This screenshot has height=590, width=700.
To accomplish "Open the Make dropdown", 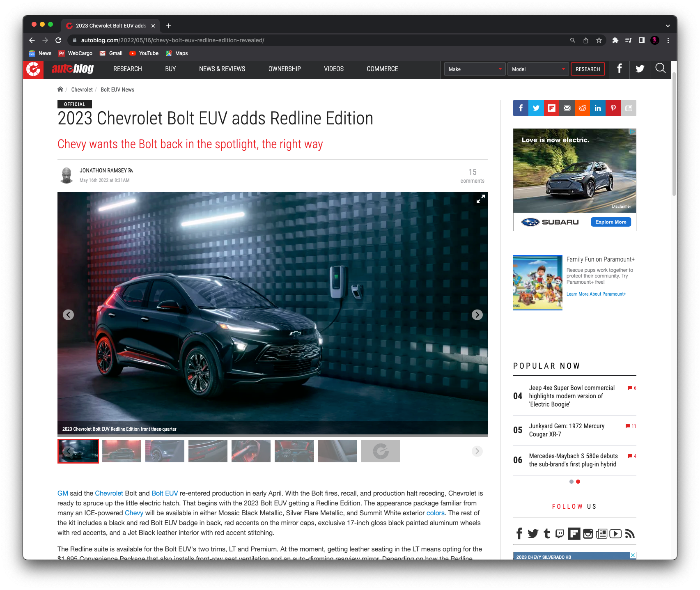I will pos(475,69).
